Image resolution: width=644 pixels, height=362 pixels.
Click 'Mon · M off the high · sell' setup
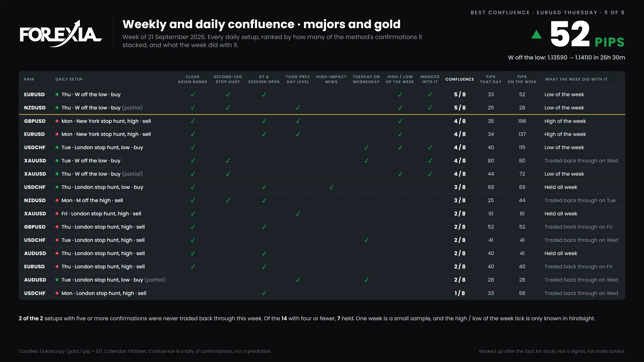coord(92,200)
